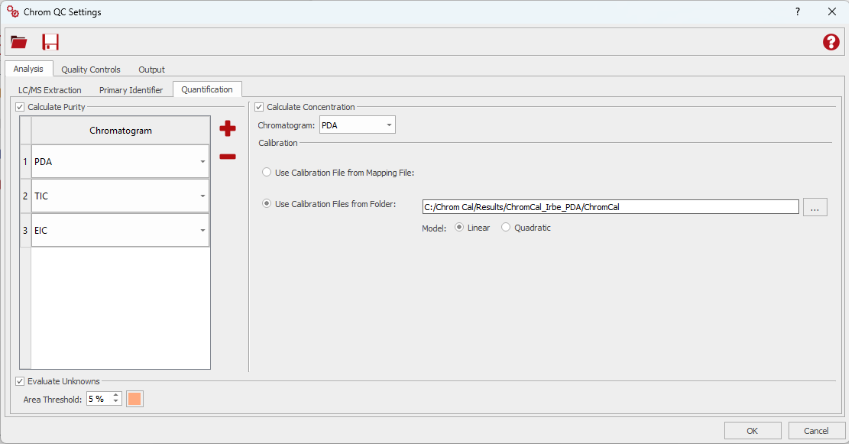Image resolution: width=849 pixels, height=444 pixels.
Task: Remove a chromatogram with the red minus icon
Action: [x=228, y=156]
